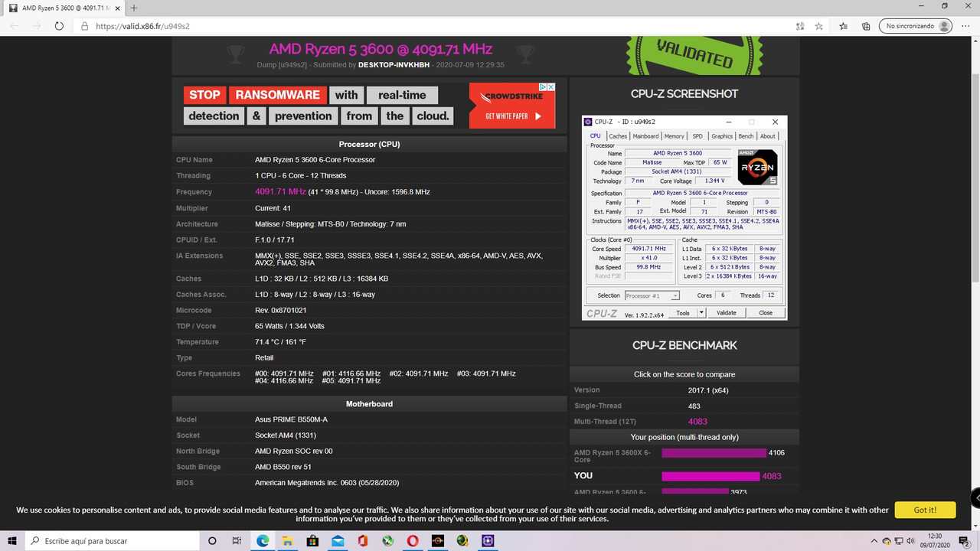
Task: Select the Graphics tab in CPU-Z screenshot
Action: (x=722, y=136)
